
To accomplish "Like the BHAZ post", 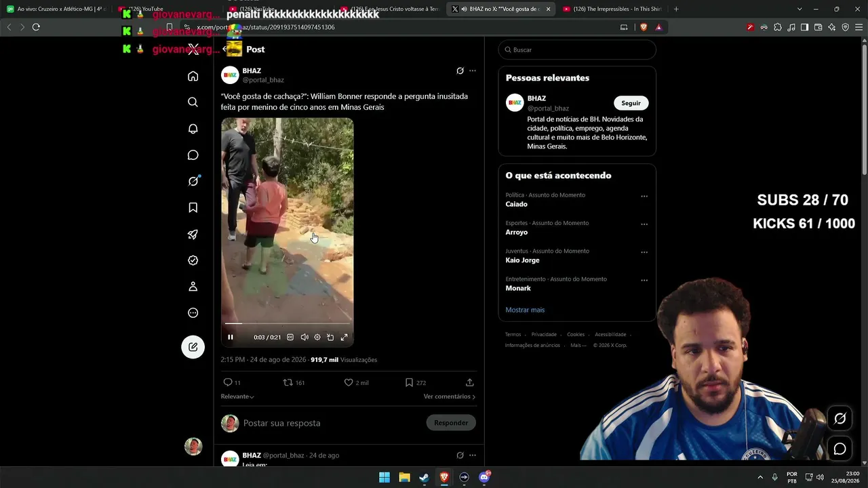I will tap(349, 382).
